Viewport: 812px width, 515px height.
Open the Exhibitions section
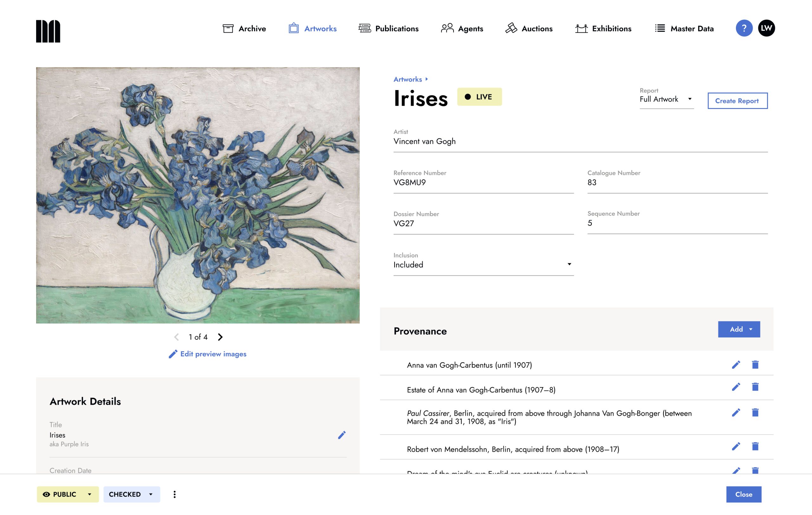pos(603,29)
